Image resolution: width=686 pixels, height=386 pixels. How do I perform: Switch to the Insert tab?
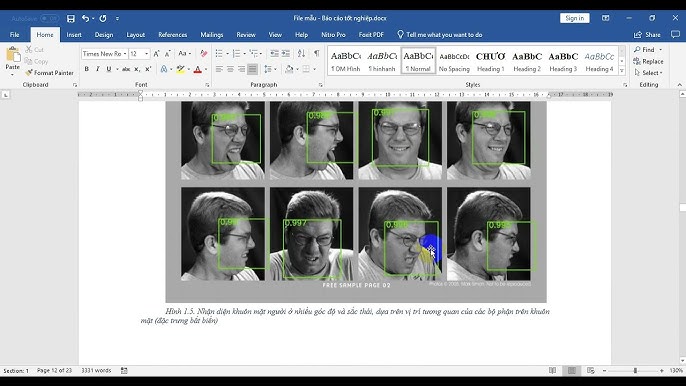pos(74,35)
